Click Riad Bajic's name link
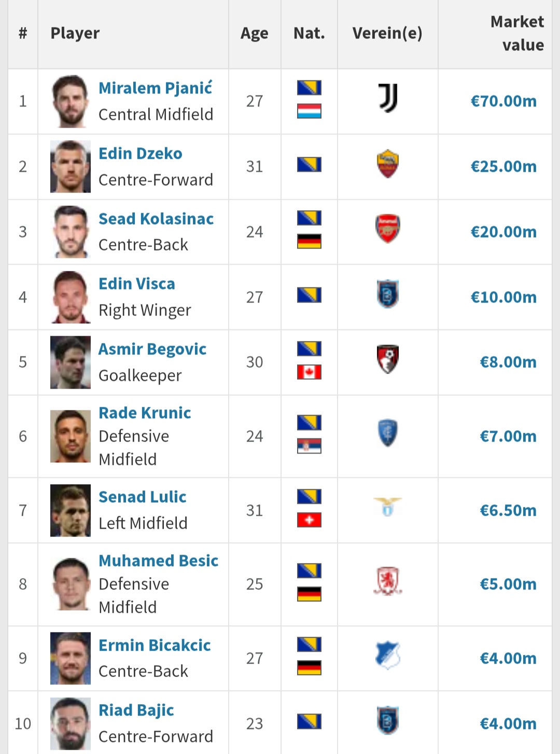The height and width of the screenshot is (754, 560). click(x=136, y=710)
